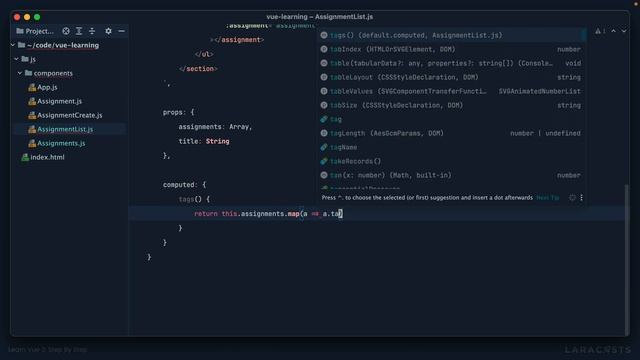Click 'tags() {' method name in editor

(x=194, y=199)
